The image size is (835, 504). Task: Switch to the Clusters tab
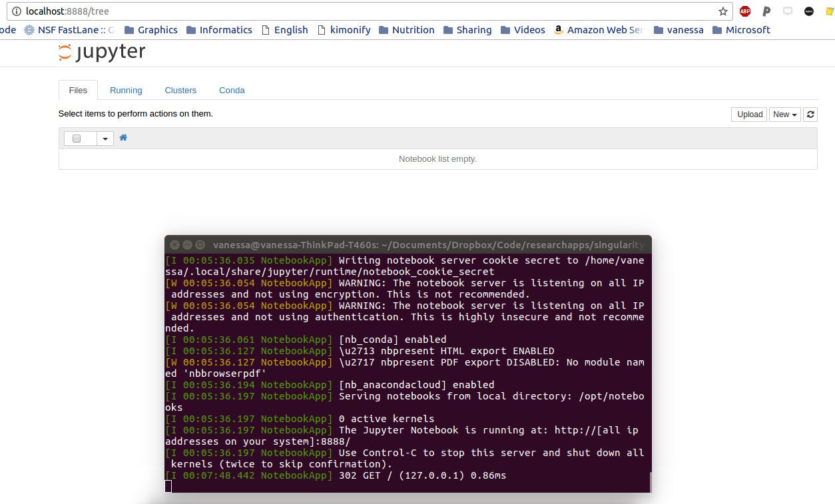[180, 90]
